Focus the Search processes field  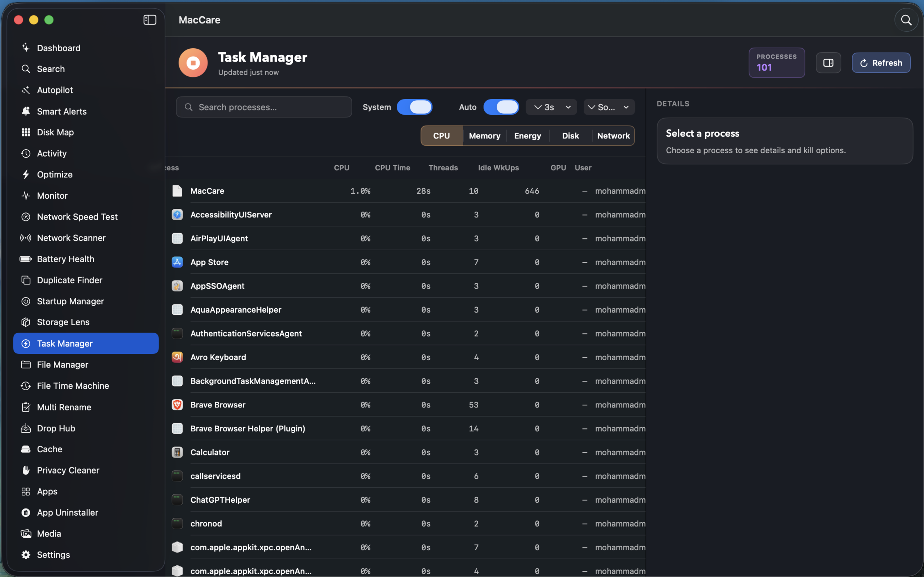coord(264,107)
